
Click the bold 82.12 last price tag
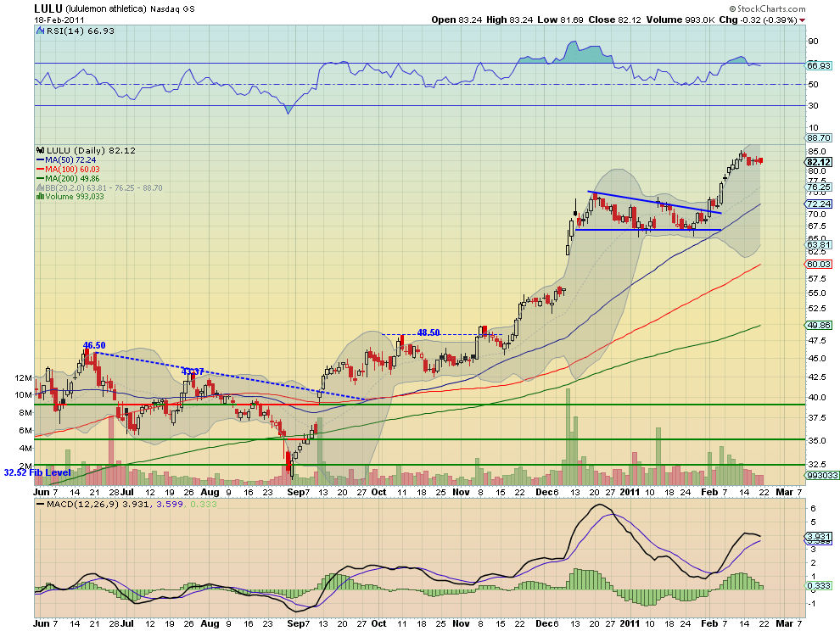click(819, 162)
